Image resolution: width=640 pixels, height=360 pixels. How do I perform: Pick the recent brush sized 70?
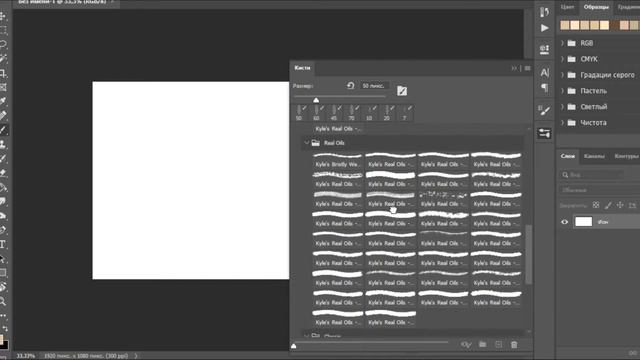click(x=351, y=113)
